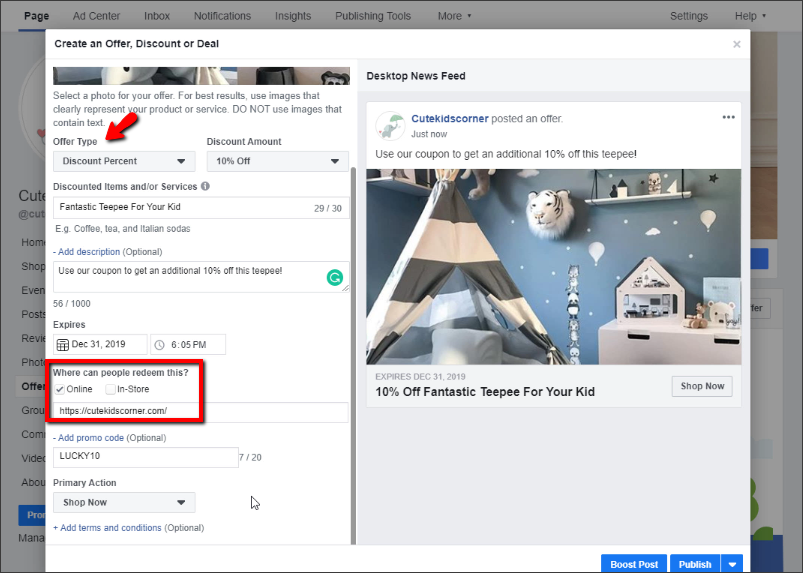Screen dimensions: 803x573
Task: Edit the LUCKY10 promo code field
Action: click(x=146, y=457)
